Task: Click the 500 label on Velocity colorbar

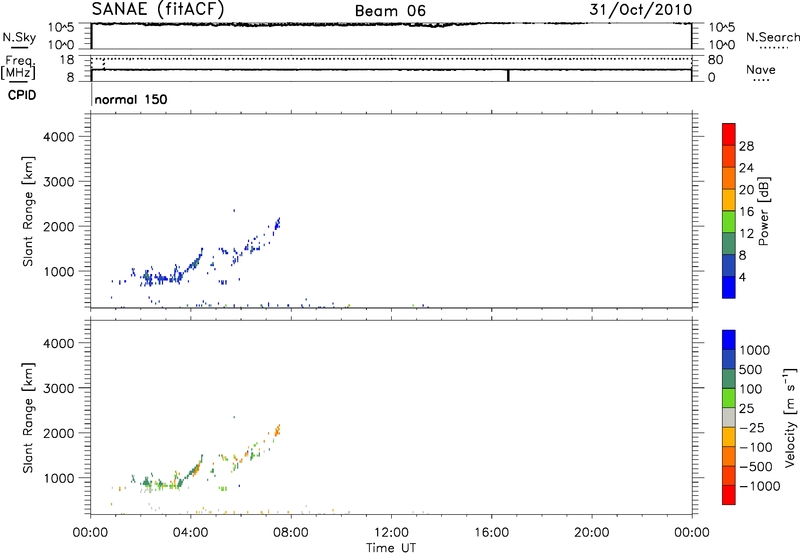Action: click(751, 370)
